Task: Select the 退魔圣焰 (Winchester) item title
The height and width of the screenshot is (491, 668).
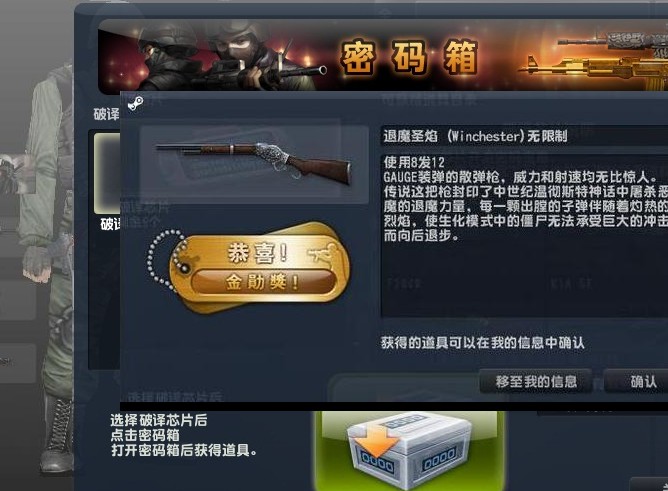Action: [475, 136]
